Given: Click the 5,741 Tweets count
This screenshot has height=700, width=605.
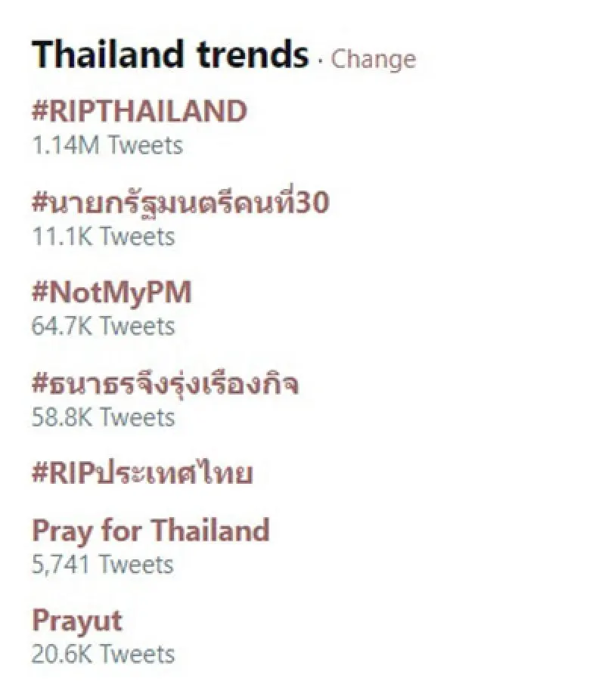Looking at the screenshot, I should pos(102,564).
